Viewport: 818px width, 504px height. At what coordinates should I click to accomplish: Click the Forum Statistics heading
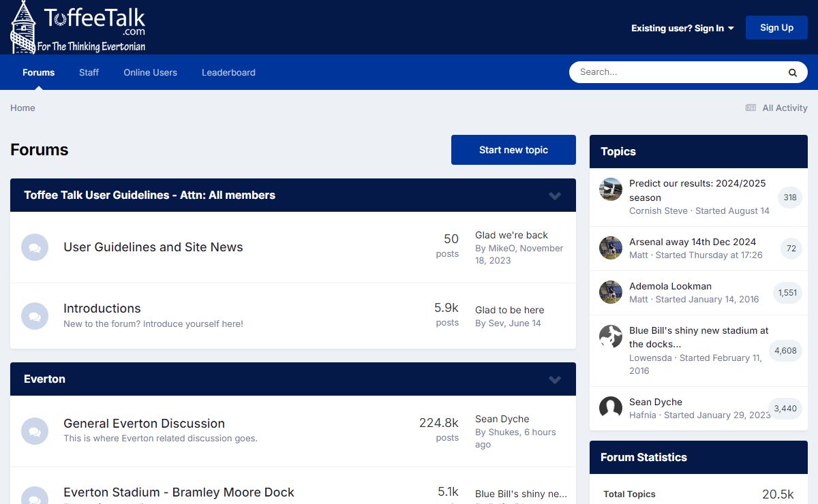[643, 457]
